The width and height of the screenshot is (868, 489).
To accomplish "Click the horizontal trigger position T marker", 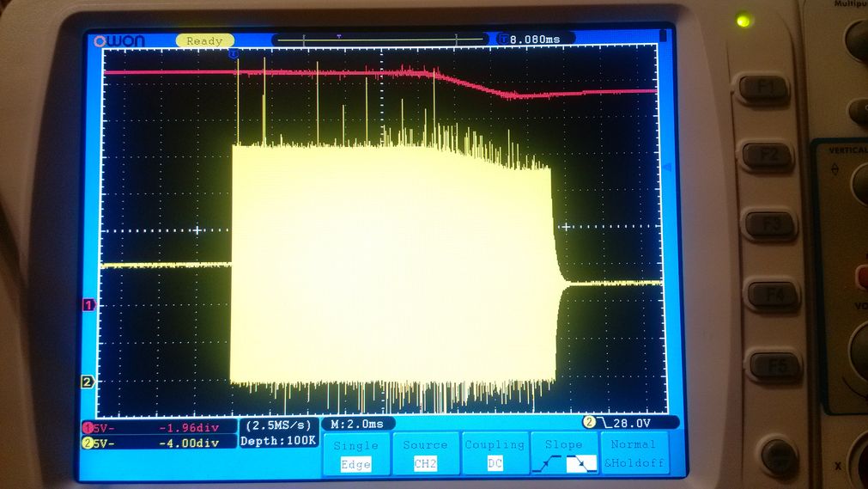I will (x=234, y=53).
